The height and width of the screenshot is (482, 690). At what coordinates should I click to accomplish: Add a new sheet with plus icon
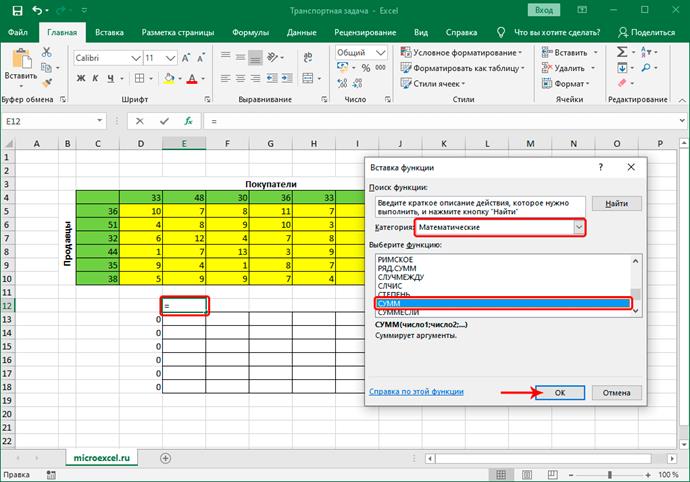click(165, 458)
